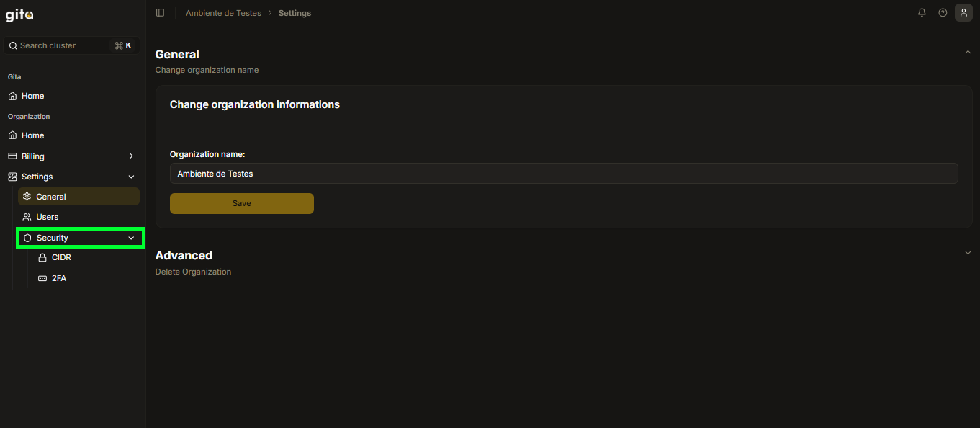Collapse the General section
Screen dimensions: 980x428
point(968,53)
